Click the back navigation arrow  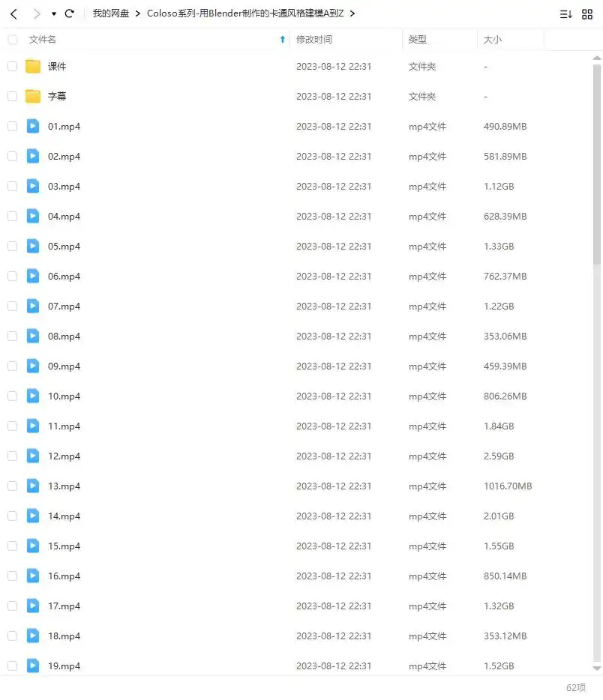pos(13,13)
